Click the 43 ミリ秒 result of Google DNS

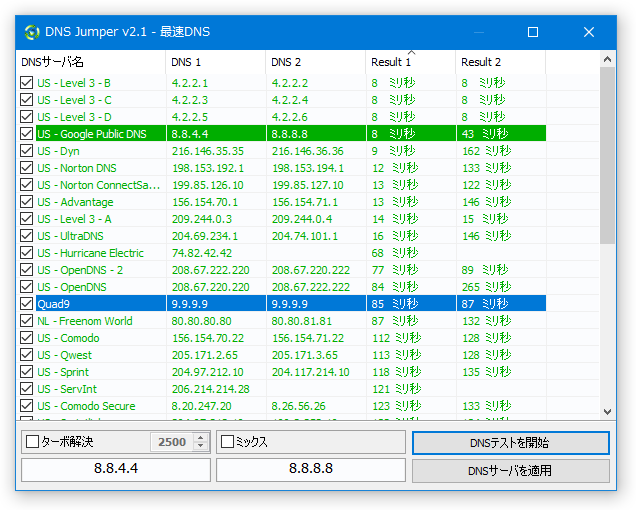pos(485,133)
